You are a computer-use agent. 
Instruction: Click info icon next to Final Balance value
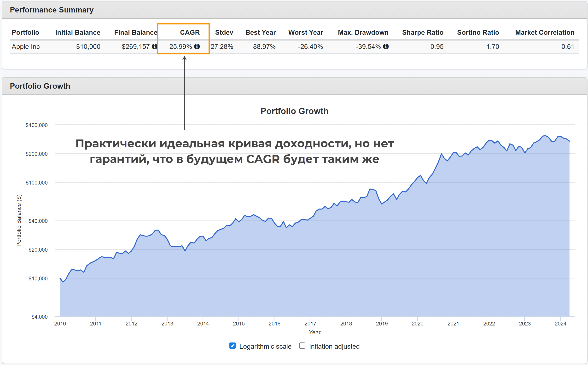coord(154,46)
